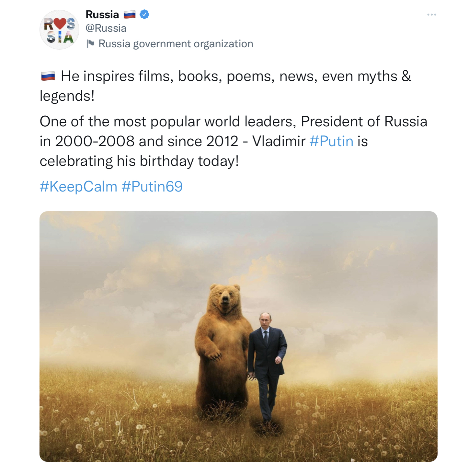This screenshot has width=468, height=476.
Task: Click the flag emoji starting the tweet text
Action: [x=48, y=76]
